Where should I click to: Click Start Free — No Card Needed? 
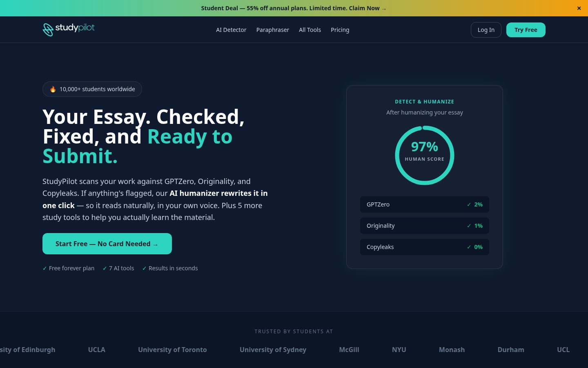(x=107, y=244)
